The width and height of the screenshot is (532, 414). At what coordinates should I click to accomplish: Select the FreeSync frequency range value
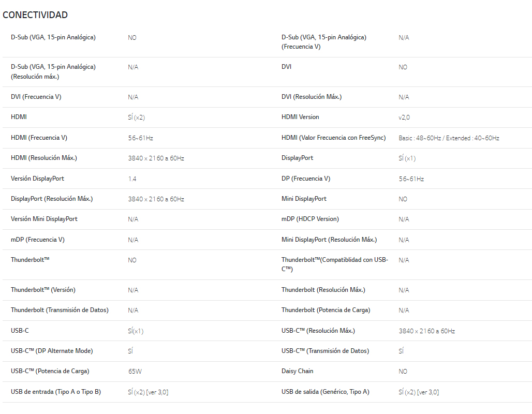pyautogui.click(x=449, y=138)
